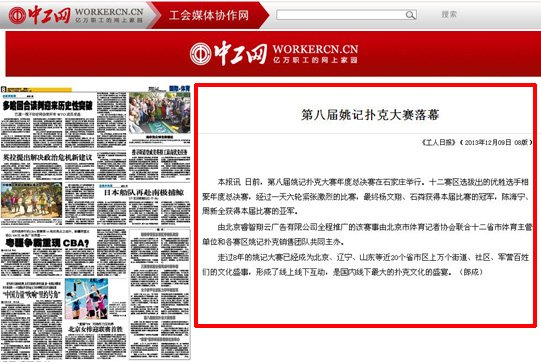Click the article title 第八届姚记扑克大赛落幕
This screenshot has height=362, width=541.
370,115
